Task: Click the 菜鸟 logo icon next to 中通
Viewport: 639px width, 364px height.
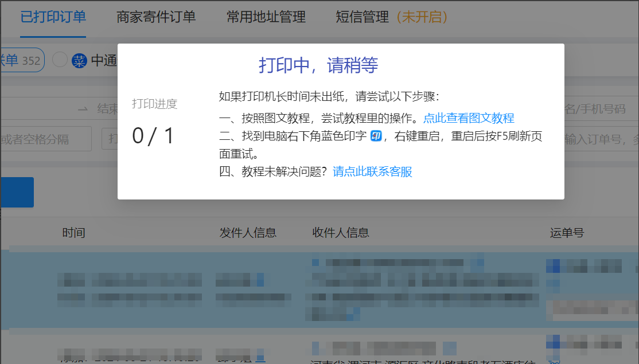Action: (79, 61)
